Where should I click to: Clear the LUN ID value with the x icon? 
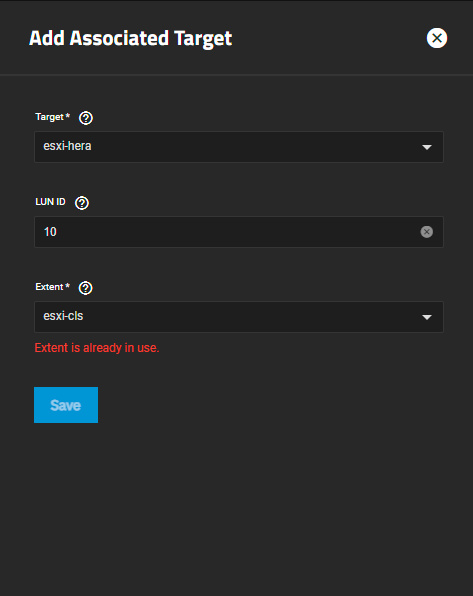(x=427, y=232)
